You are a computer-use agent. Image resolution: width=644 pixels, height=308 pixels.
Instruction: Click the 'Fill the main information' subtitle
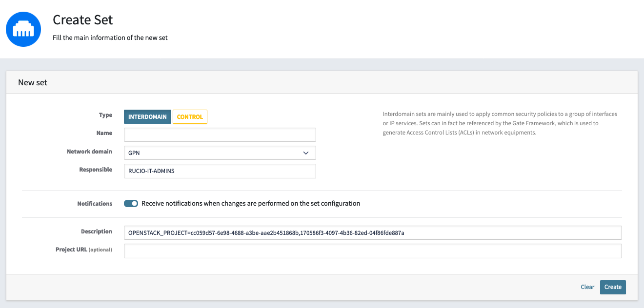(110, 38)
